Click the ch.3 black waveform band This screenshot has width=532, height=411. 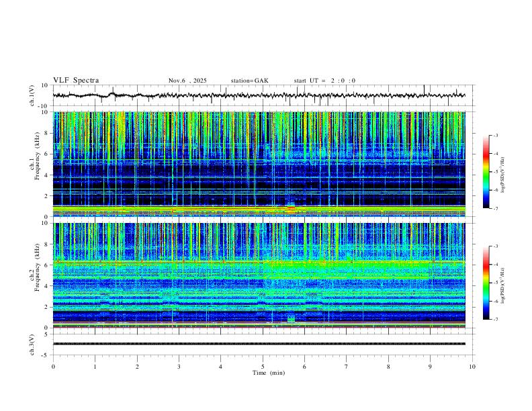[259, 344]
